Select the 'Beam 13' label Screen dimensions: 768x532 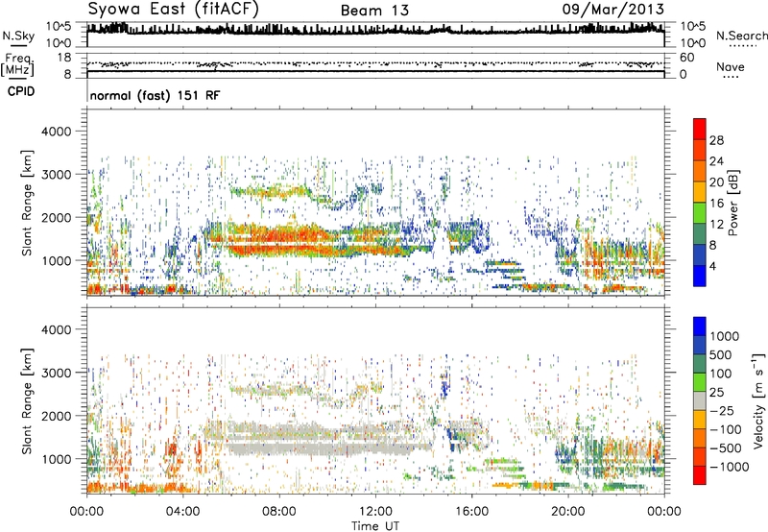click(x=374, y=11)
